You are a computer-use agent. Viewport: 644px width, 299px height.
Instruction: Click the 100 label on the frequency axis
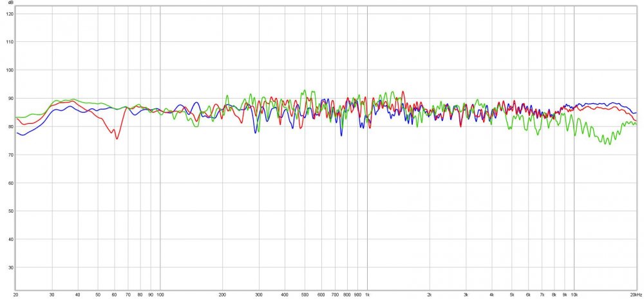tap(160, 295)
